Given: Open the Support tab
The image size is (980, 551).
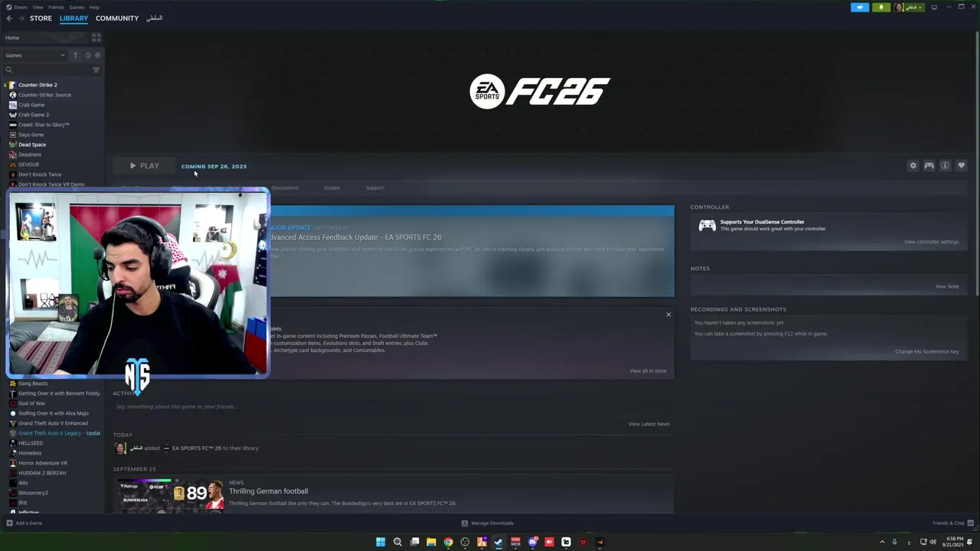Looking at the screenshot, I should 375,187.
